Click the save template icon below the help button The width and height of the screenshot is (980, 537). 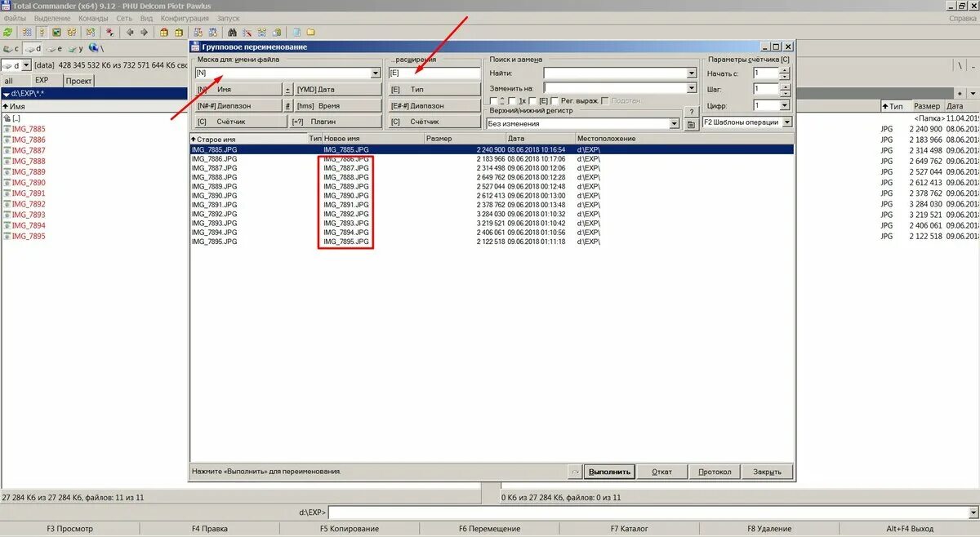coord(692,124)
